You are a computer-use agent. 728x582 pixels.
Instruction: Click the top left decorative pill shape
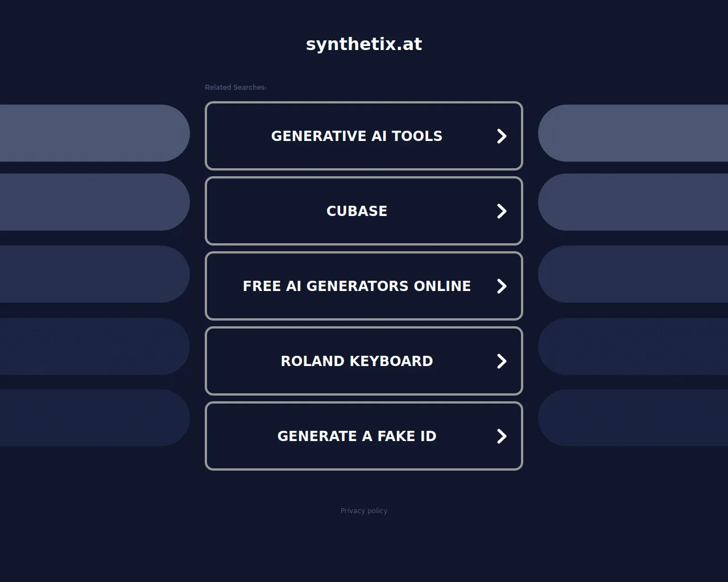(x=95, y=133)
